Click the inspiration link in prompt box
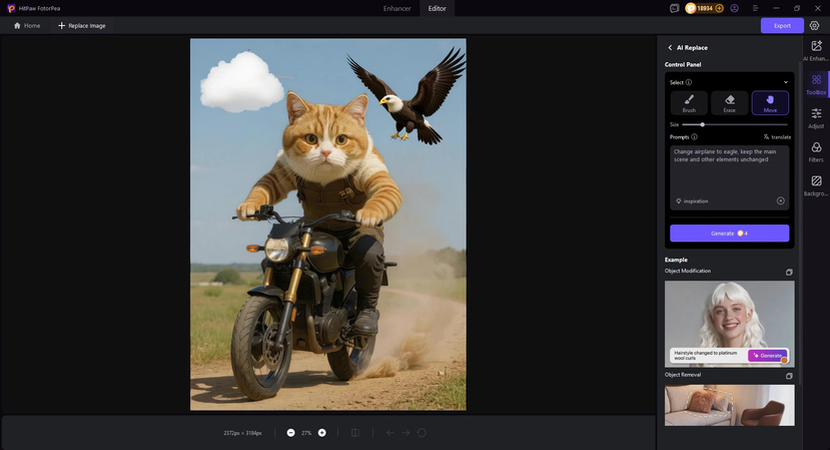830x450 pixels. click(x=692, y=201)
